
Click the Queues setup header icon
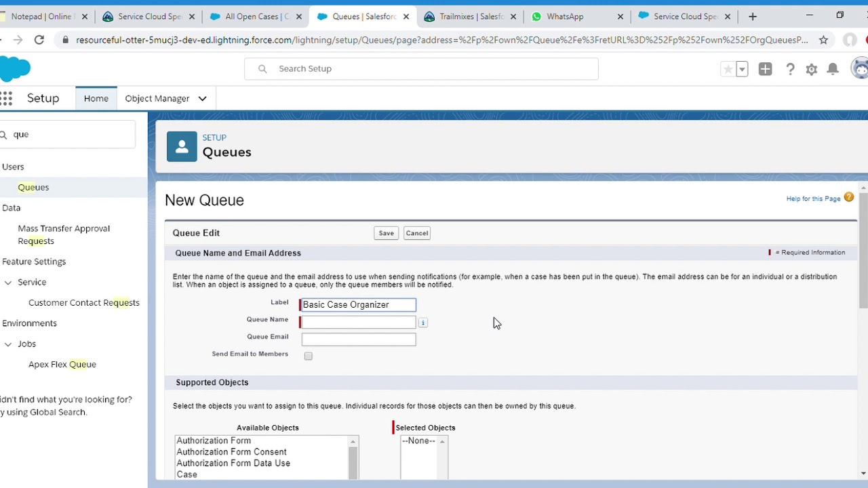182,146
